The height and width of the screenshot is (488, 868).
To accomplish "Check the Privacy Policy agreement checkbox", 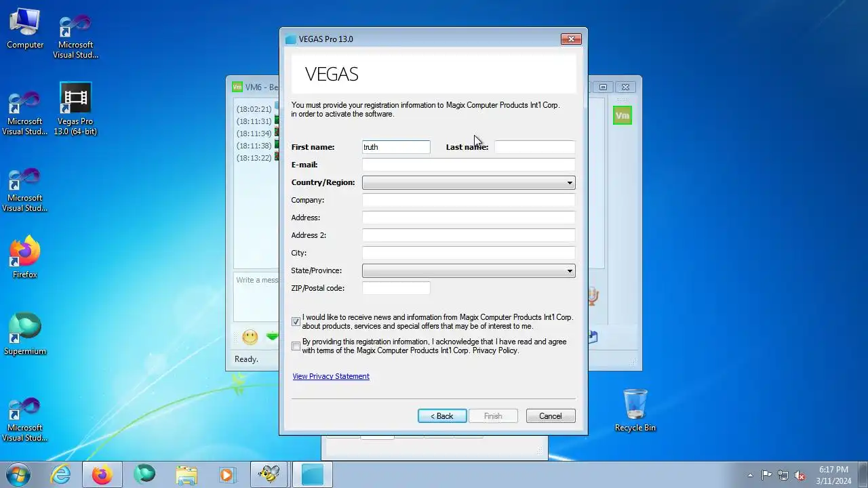I will (296, 346).
